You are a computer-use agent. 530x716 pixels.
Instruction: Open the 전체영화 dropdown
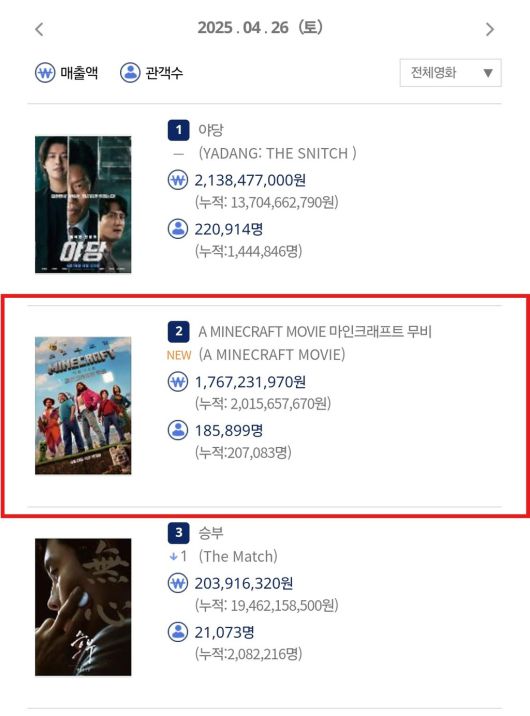451,73
